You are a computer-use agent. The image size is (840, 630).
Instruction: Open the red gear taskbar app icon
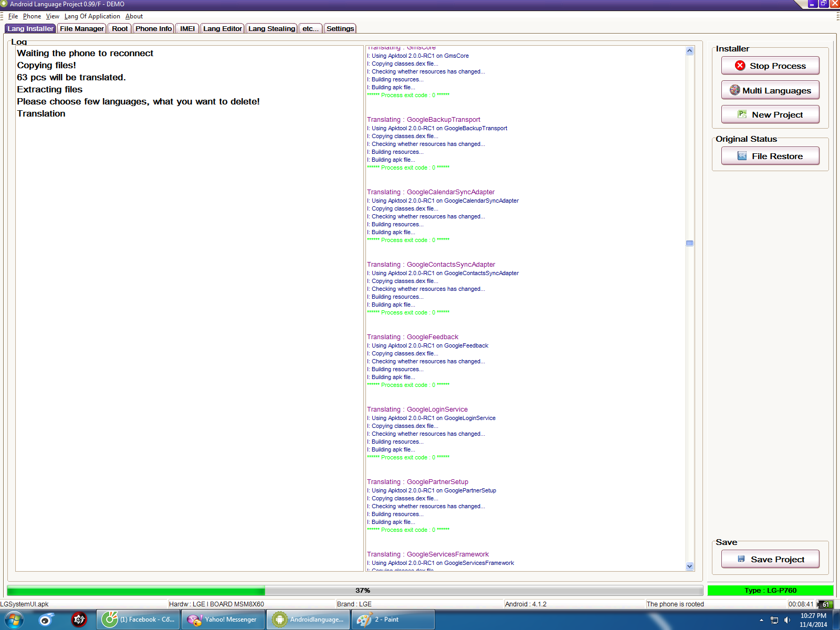[79, 619]
